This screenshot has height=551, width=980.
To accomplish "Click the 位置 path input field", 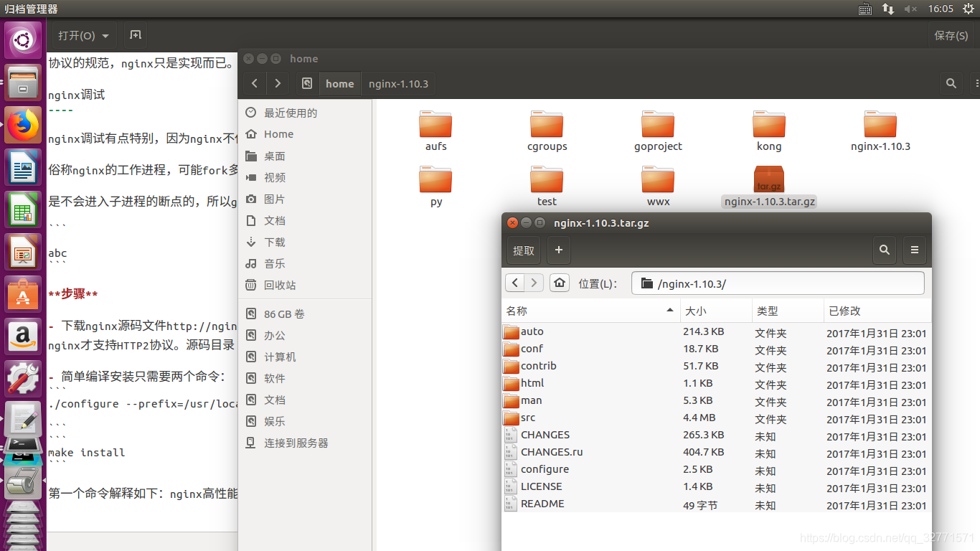I will coord(778,283).
